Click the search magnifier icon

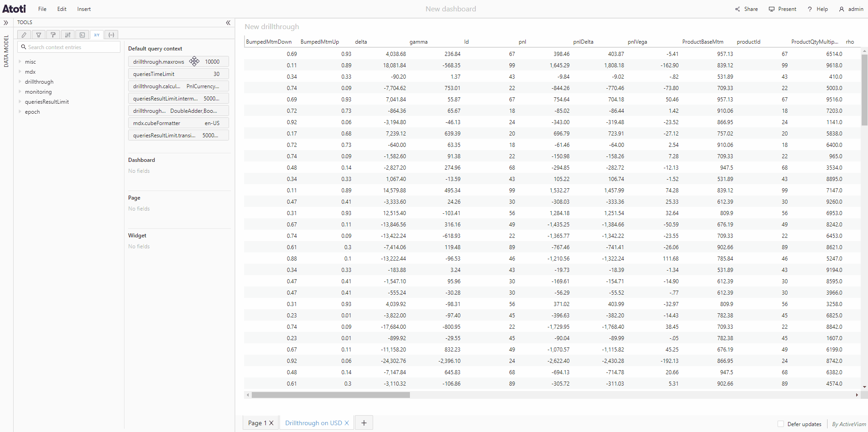pos(24,47)
